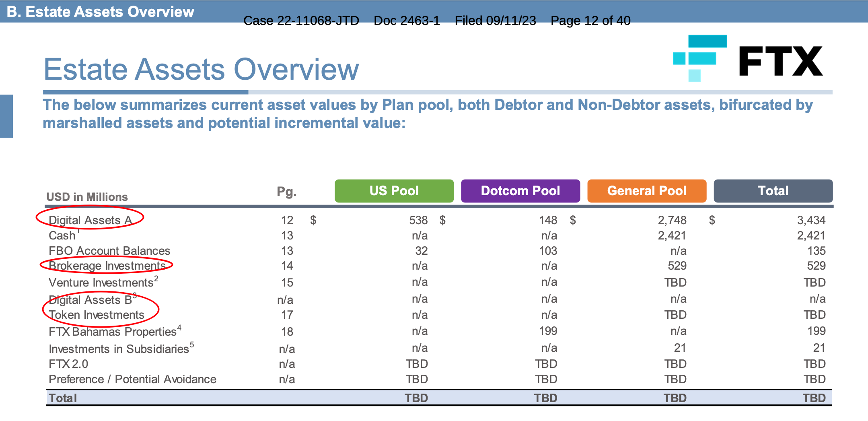868x421 pixels.
Task: Select the Preference / Potential Avoidance row
Action: tap(132, 379)
